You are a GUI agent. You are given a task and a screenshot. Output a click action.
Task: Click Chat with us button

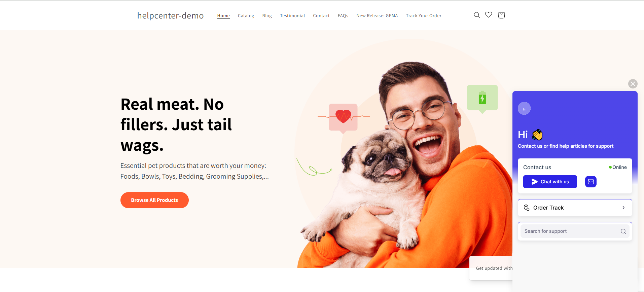(x=550, y=182)
